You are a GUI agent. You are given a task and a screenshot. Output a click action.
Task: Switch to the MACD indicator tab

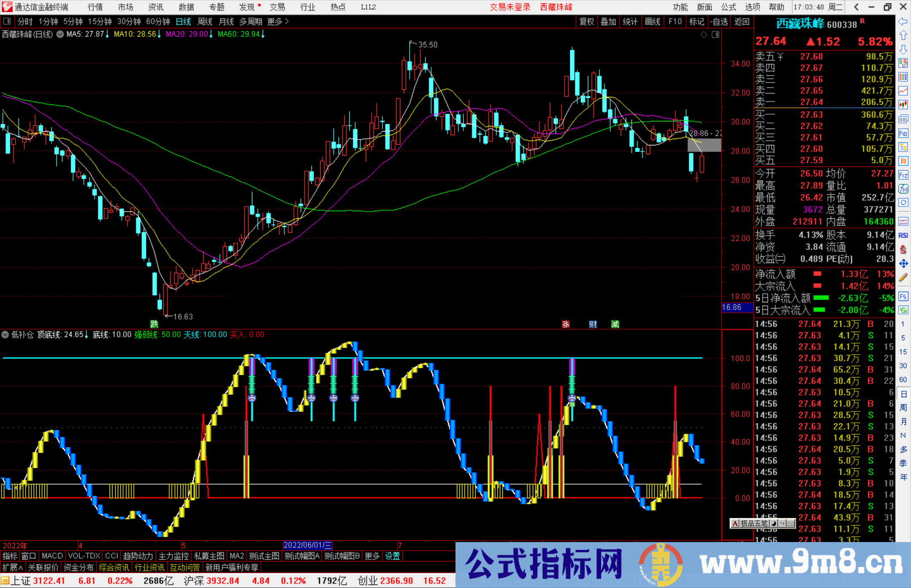point(51,556)
